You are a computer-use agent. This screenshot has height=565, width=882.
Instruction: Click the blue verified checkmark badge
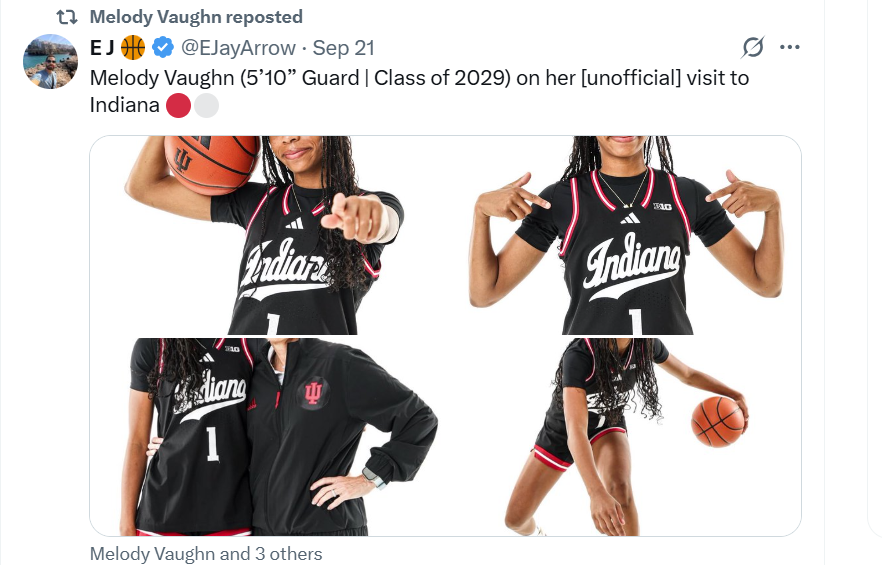pyautogui.click(x=163, y=48)
